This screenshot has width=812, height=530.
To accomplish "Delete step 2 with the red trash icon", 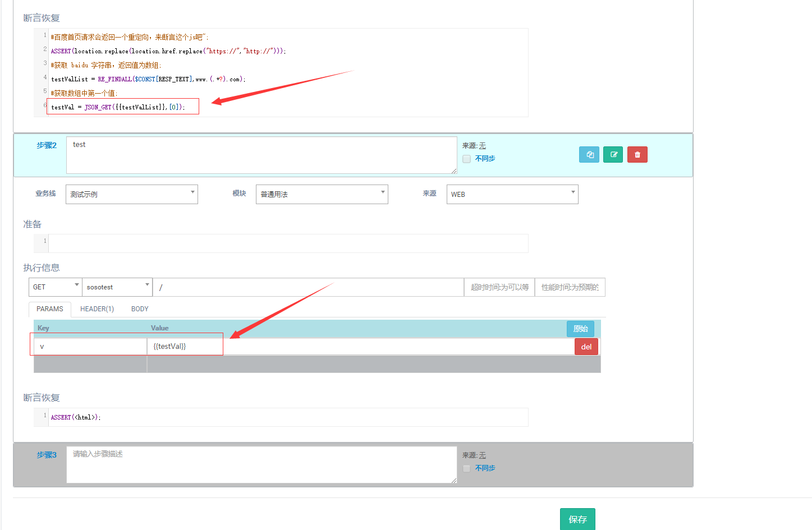I will coord(637,155).
